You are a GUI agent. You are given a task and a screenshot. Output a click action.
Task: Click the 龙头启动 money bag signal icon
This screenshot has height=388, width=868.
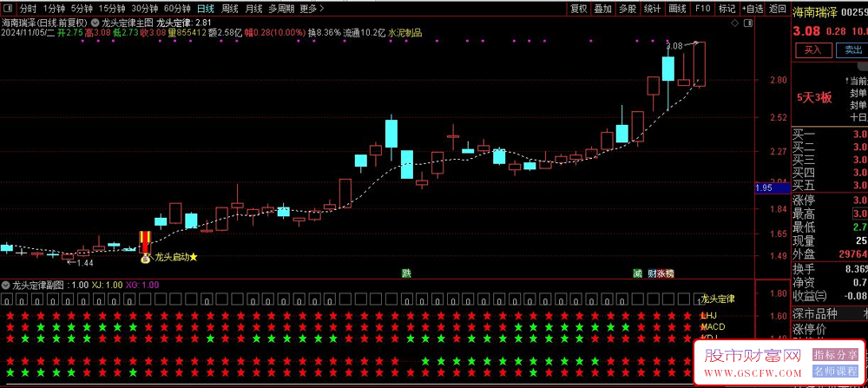145,258
